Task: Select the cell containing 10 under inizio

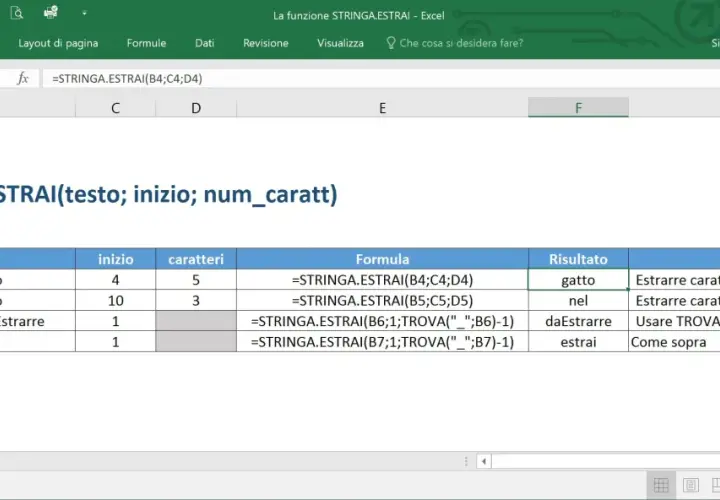Action: pyautogui.click(x=115, y=300)
